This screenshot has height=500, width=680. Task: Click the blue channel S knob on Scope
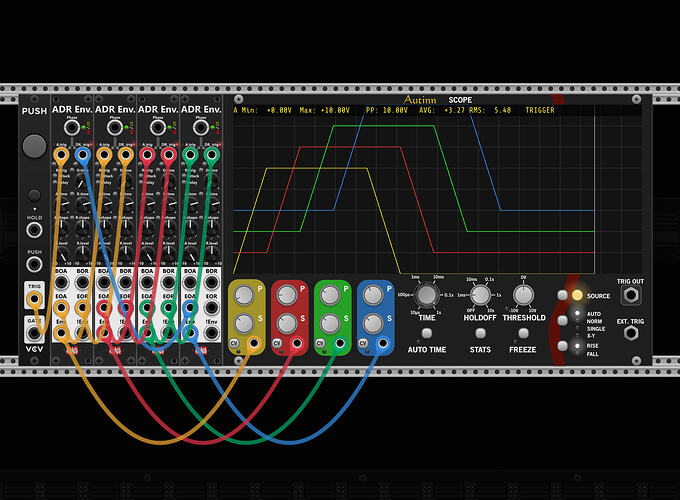373,324
